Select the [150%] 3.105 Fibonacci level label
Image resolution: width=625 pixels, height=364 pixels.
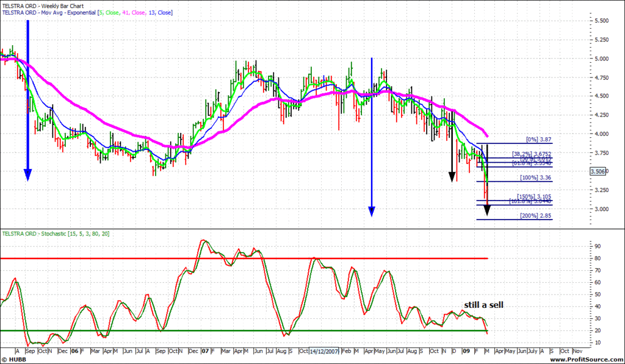(535, 197)
